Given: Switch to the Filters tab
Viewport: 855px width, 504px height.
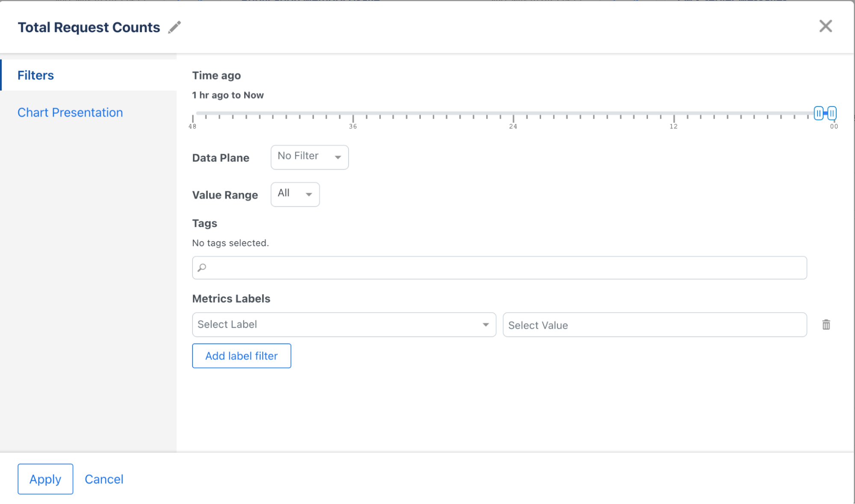Looking at the screenshot, I should pos(36,75).
